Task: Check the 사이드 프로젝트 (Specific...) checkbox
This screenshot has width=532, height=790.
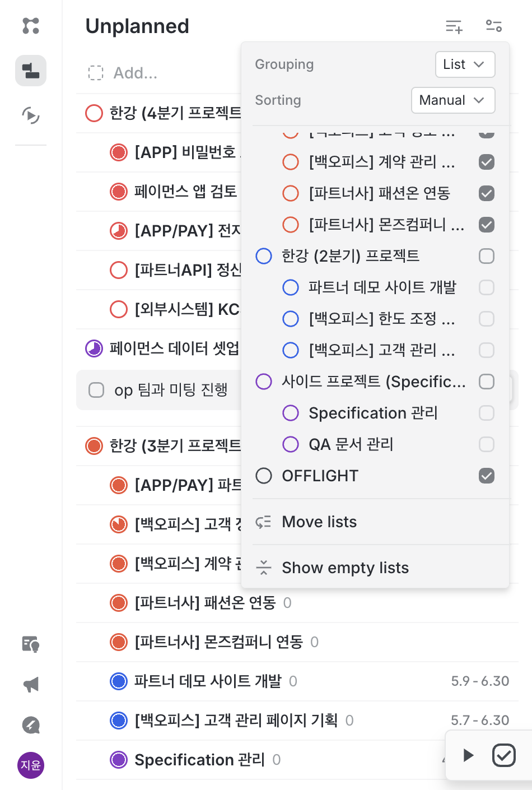Action: (487, 382)
